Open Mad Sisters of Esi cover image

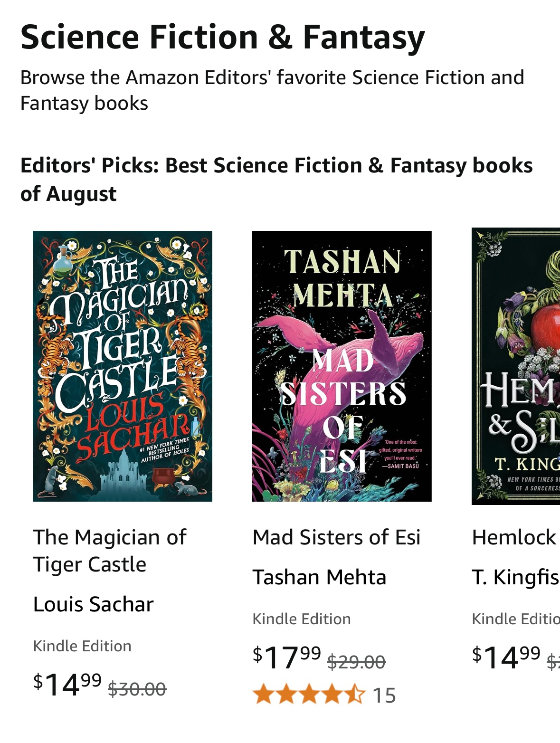342,366
